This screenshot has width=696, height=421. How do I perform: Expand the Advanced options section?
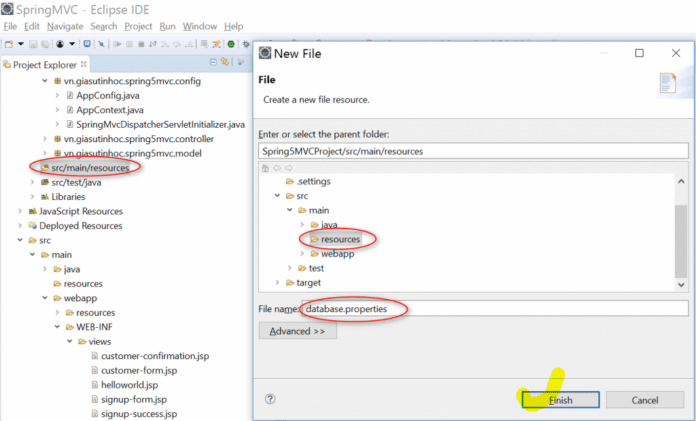click(295, 331)
